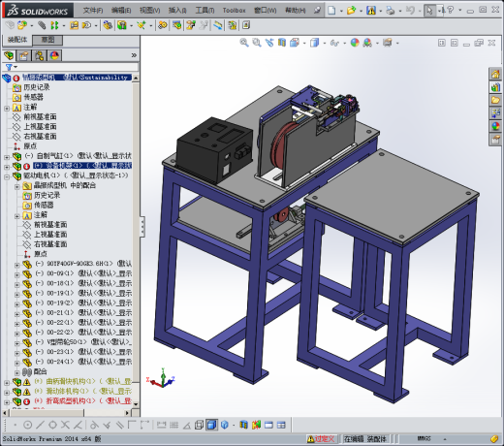Image resolution: width=504 pixels, height=446 pixels.
Task: Open SolidWorks Resources home icon in task pane
Action: [x=495, y=75]
